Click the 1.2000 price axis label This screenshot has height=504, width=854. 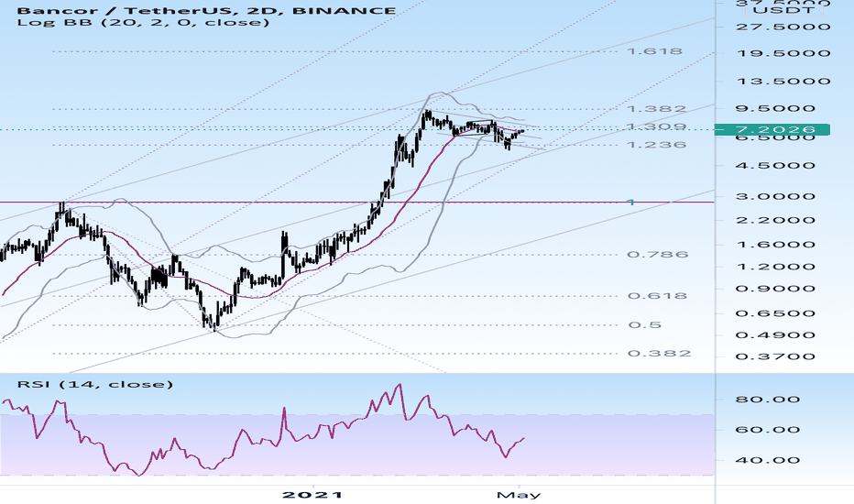tap(775, 267)
